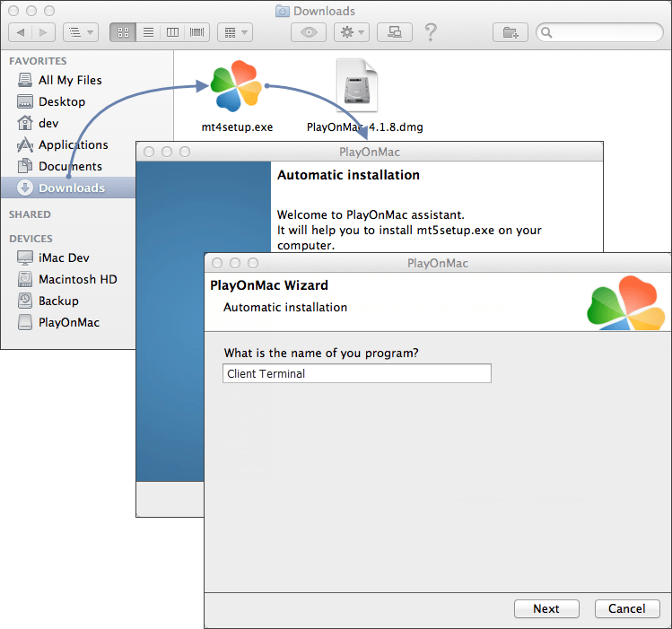Switch Finder to icon view

pos(123,32)
